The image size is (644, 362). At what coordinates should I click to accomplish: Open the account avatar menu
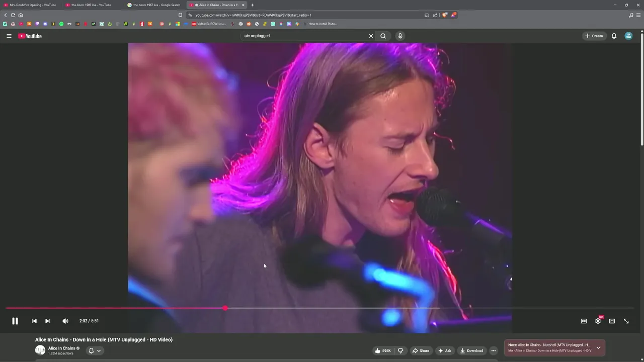coord(628,36)
